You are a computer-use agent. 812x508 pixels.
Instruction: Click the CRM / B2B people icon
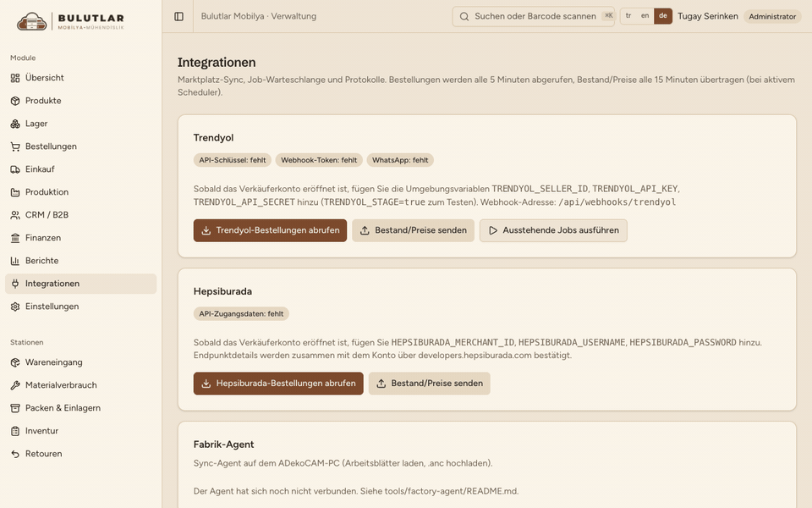tap(15, 215)
